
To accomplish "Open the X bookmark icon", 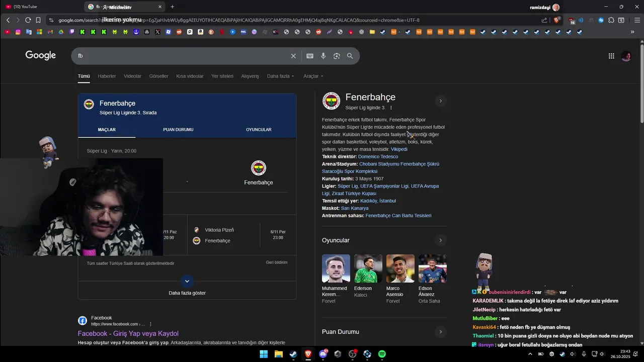I will [x=157, y=32].
